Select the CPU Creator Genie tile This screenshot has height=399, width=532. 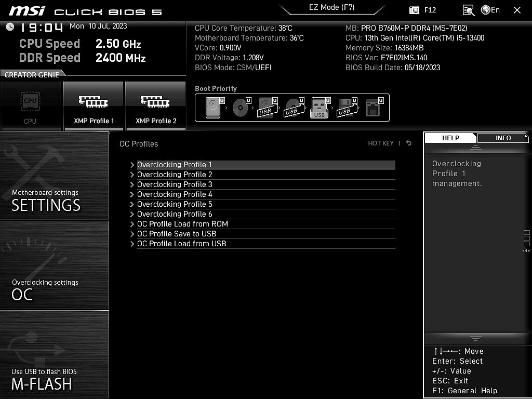tap(31, 105)
